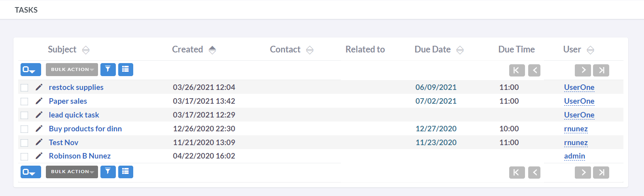Image resolution: width=644 pixels, height=196 pixels.
Task: Toggle the Created column sort arrow
Action: [212, 50]
